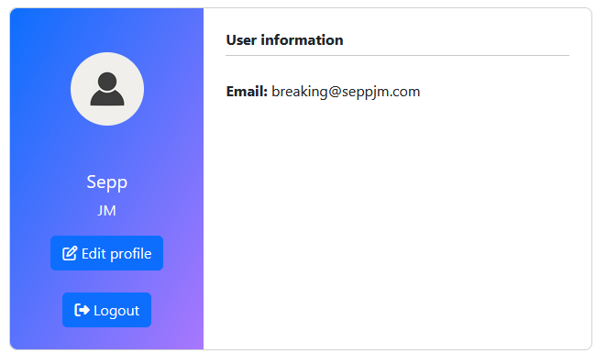Select the circular profile picture placeholder
Image resolution: width=607 pixels, height=364 pixels.
[x=107, y=89]
